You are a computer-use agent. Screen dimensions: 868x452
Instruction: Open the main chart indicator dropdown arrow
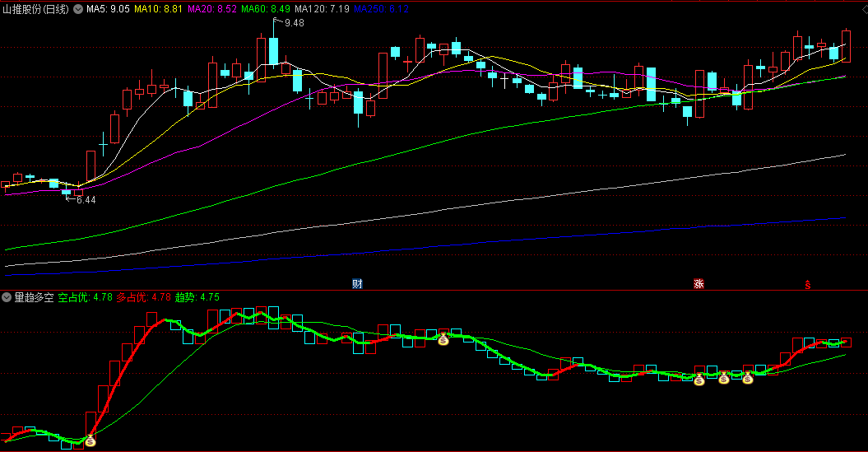(78, 9)
